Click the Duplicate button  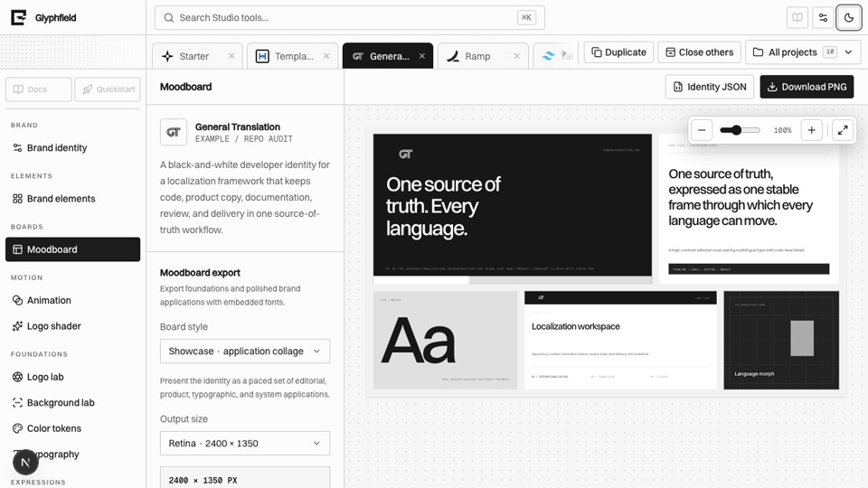coord(618,52)
